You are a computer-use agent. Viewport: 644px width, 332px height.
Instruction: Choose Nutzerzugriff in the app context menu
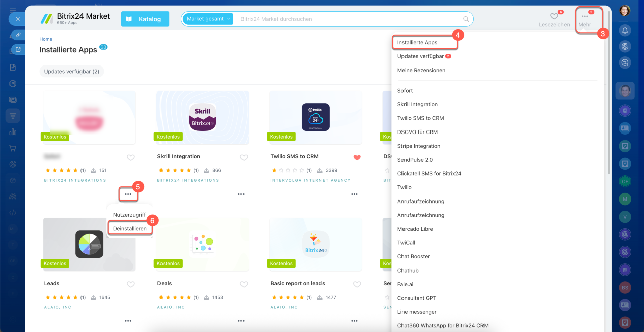[x=129, y=215]
